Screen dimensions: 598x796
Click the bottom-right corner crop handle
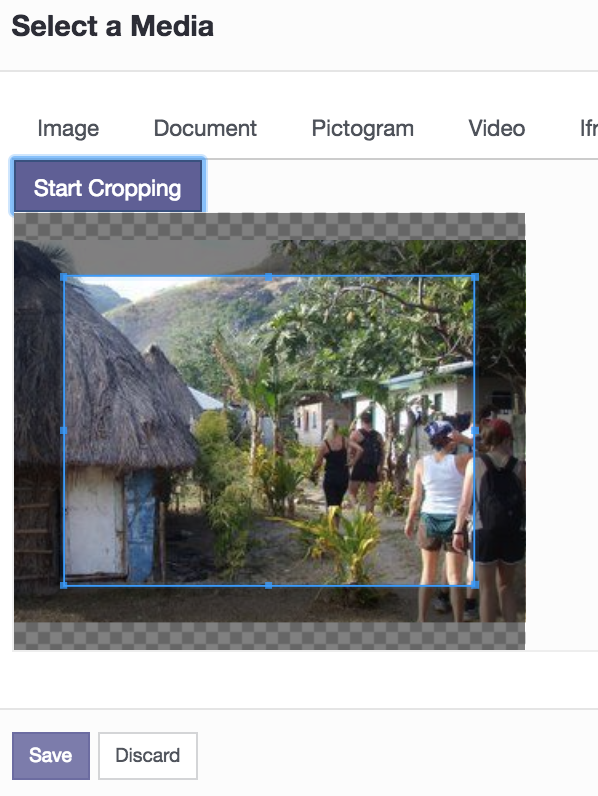475,585
